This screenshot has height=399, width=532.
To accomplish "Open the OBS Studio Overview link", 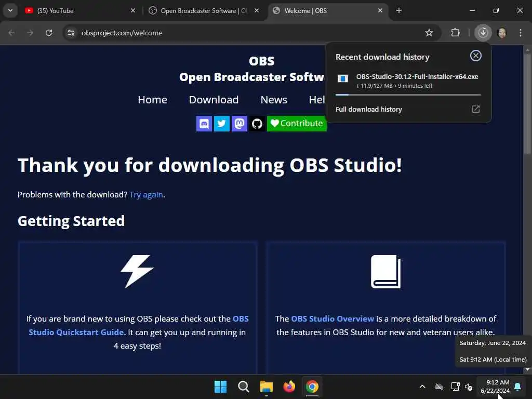I will pos(332,318).
